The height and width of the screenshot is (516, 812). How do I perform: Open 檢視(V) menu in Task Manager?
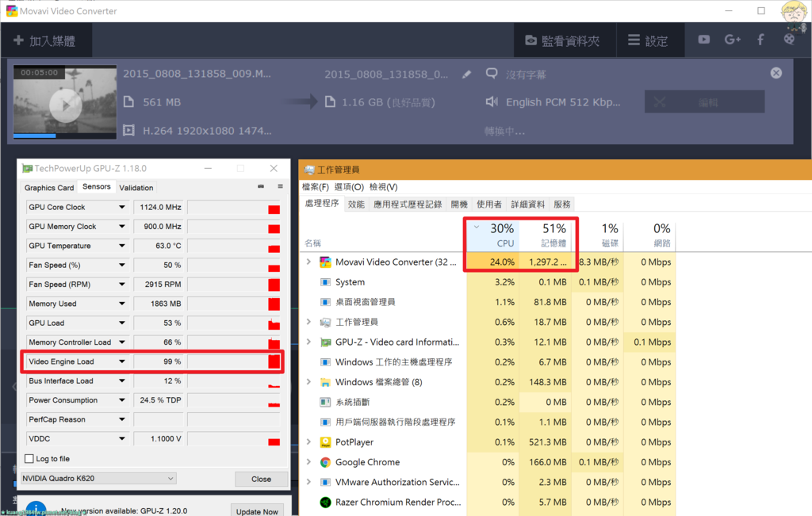(x=384, y=187)
